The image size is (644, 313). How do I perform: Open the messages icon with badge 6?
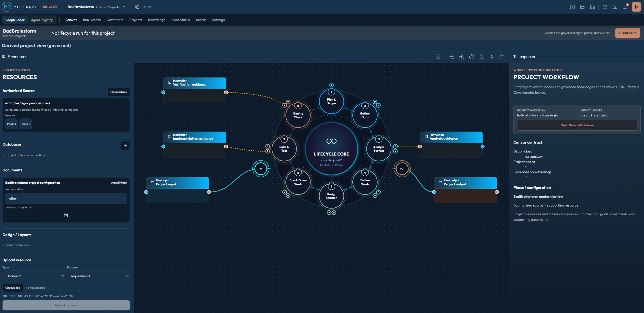[625, 7]
